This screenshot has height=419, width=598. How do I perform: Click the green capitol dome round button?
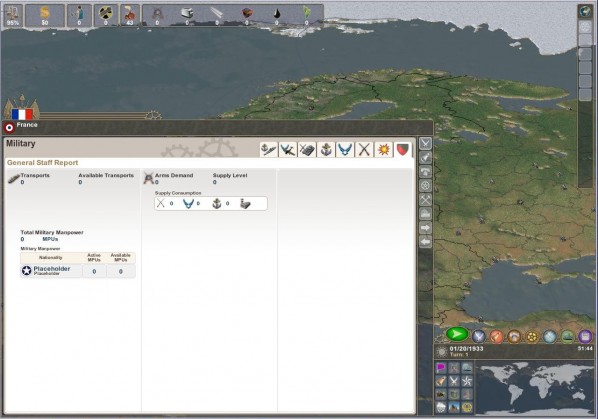coord(567,336)
